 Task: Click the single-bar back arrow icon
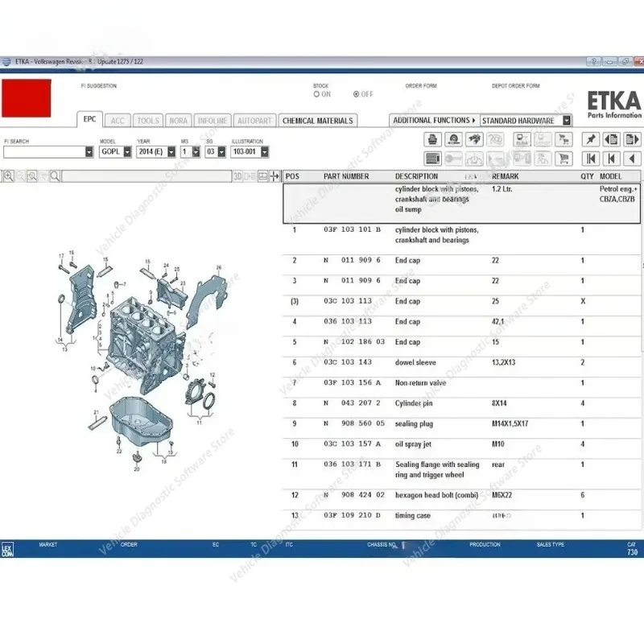click(x=611, y=159)
